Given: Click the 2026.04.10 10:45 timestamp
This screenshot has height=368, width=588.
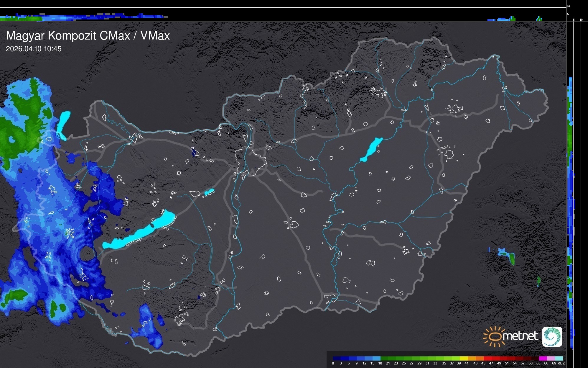Looking at the screenshot, I should pyautogui.click(x=34, y=49).
